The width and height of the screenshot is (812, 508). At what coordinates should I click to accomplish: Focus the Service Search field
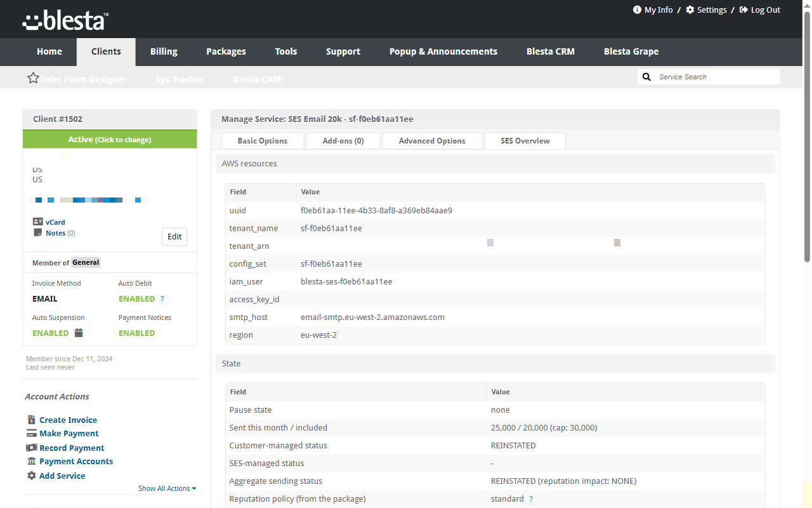coord(717,77)
